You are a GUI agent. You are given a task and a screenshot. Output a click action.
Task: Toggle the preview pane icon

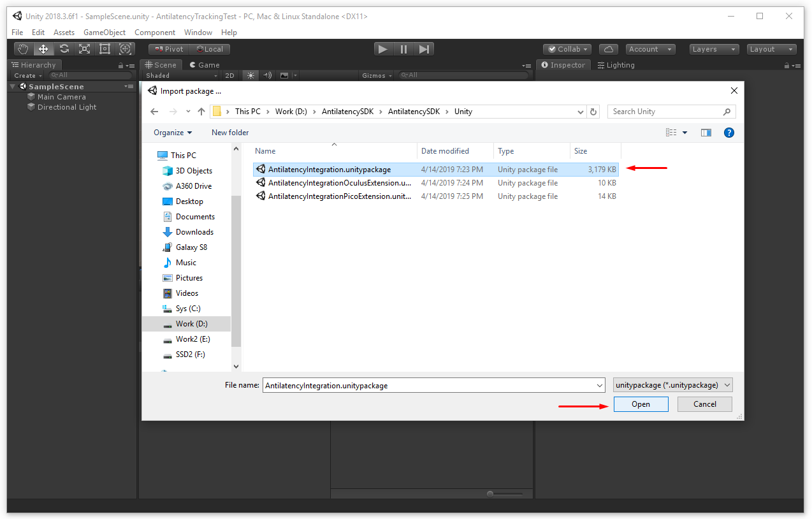tap(706, 133)
